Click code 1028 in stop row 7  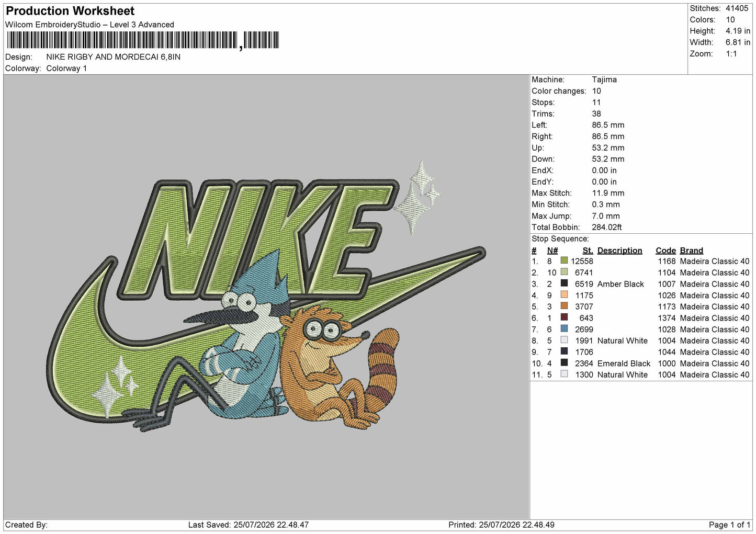click(x=667, y=330)
